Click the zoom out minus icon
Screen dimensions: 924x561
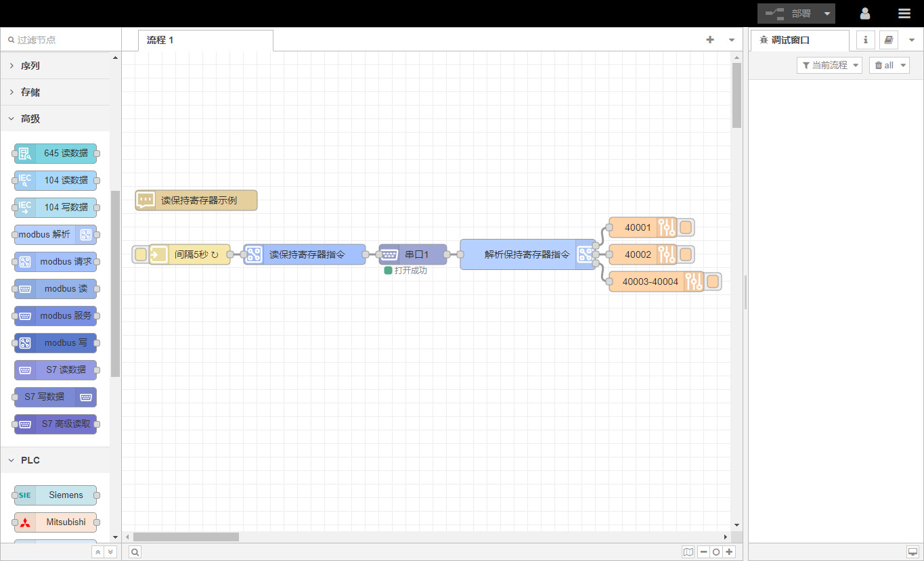[x=704, y=552]
